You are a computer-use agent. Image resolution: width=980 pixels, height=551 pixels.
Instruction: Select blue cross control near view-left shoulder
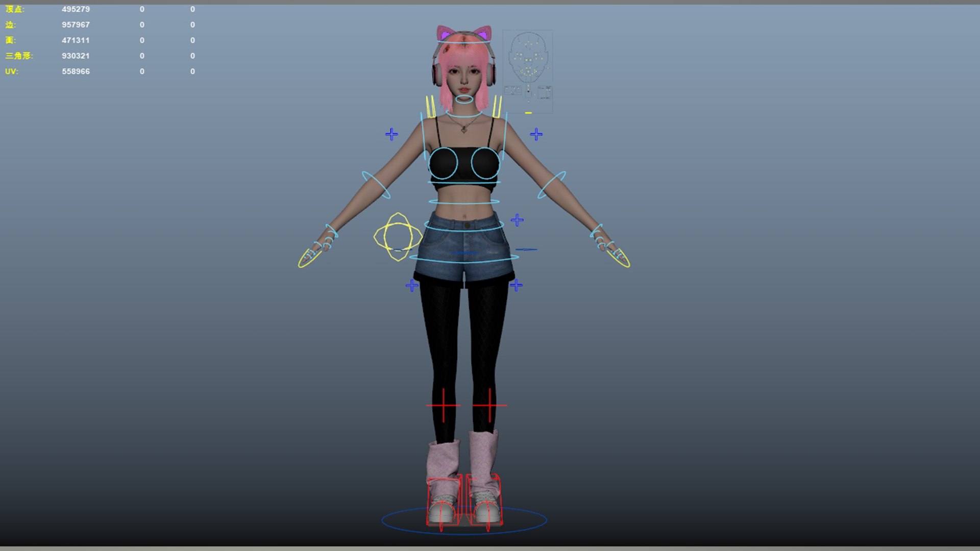coord(391,134)
